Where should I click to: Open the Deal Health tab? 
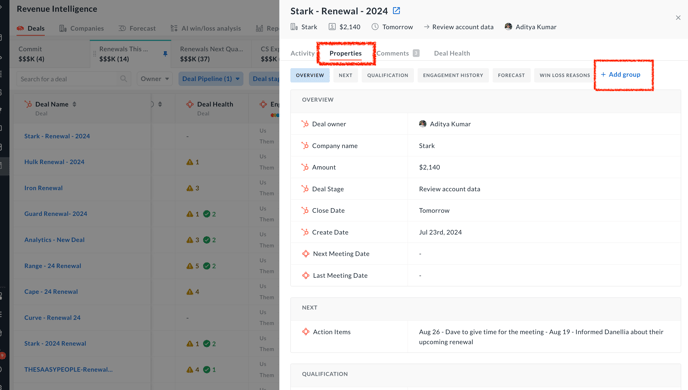[452, 53]
